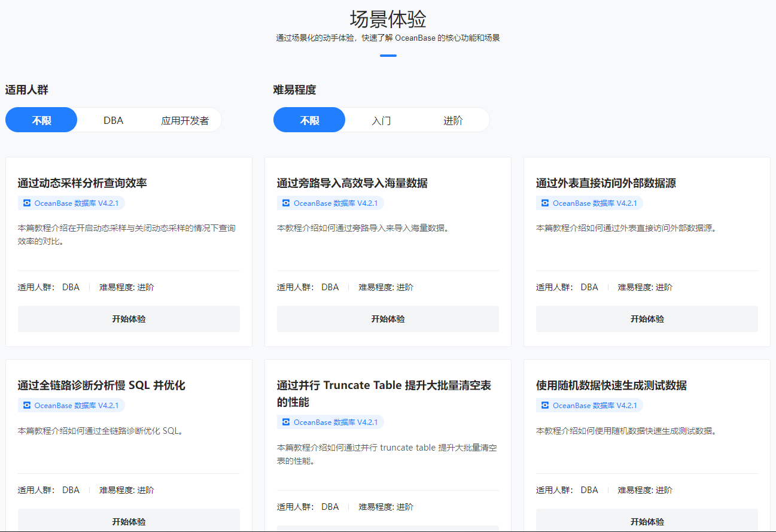Filter 适用人群 by DBA
The image size is (776, 532).
pos(113,120)
